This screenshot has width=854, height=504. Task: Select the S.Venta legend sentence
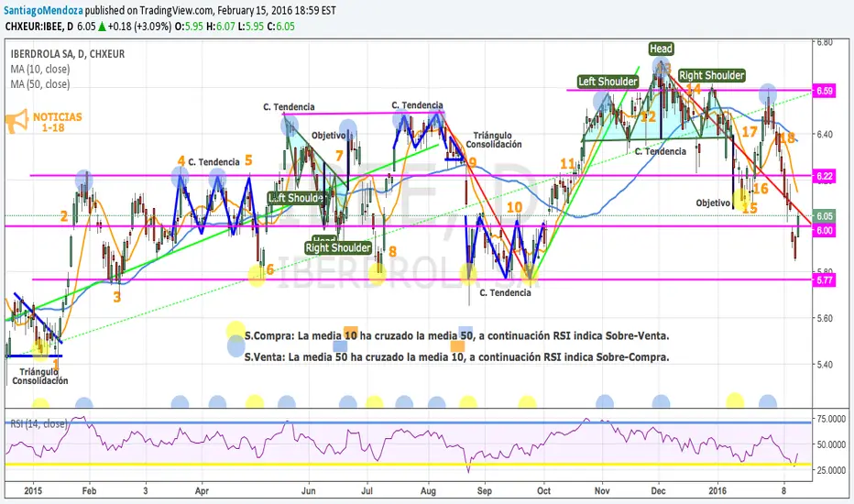(456, 356)
